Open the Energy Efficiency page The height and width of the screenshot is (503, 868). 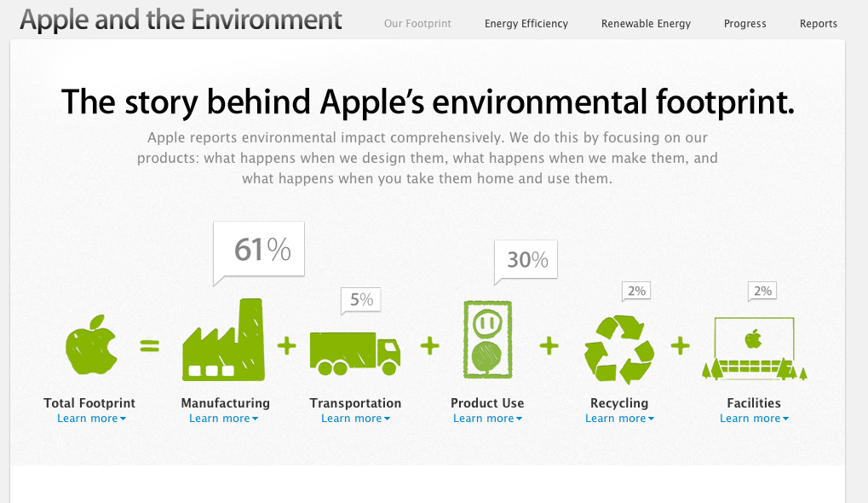click(x=526, y=24)
